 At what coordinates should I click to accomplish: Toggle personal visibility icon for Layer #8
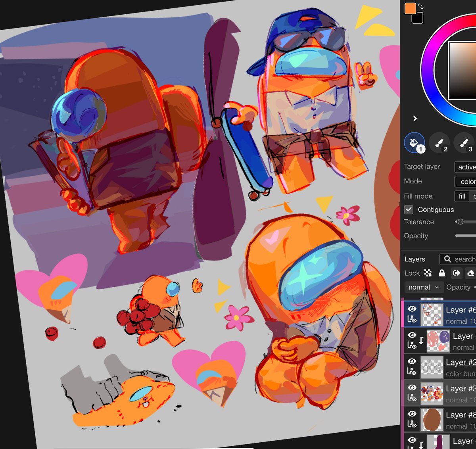(x=412, y=424)
